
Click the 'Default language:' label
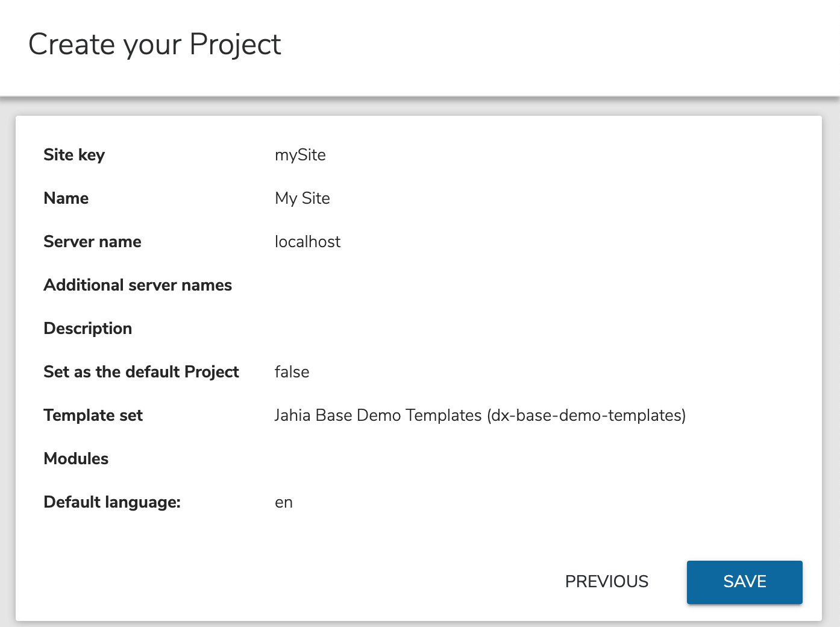coord(112,502)
